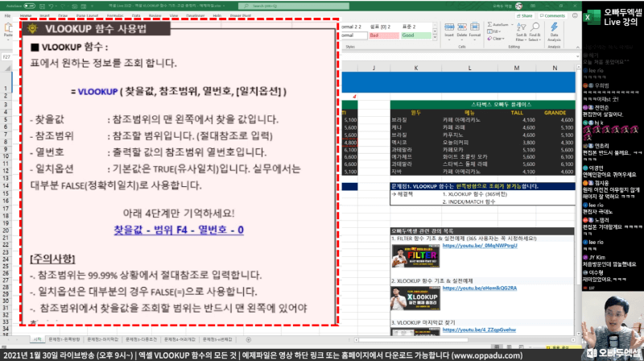Open the File menu
Image resolution: width=644 pixels, height=361 pixels.
point(7,15)
